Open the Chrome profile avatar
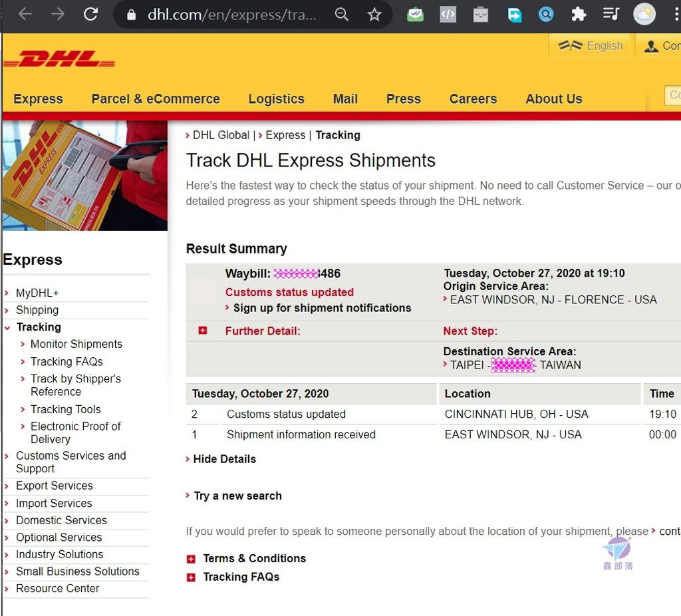This screenshot has width=681, height=616. pos(644,15)
